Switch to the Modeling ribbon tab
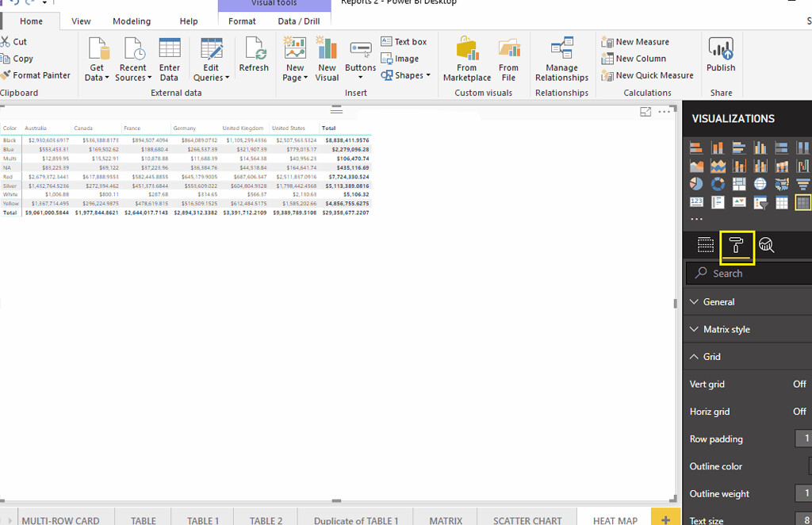 [132, 21]
